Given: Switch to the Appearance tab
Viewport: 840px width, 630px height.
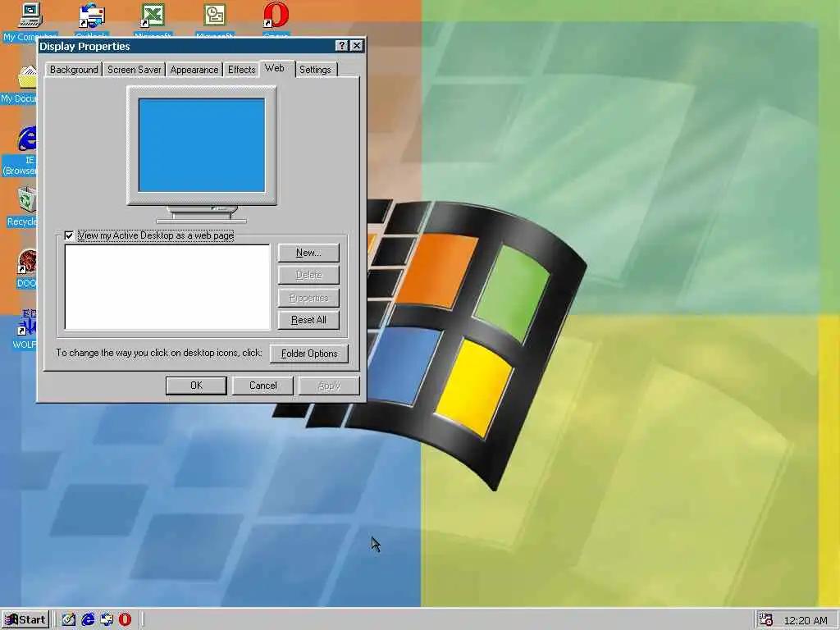Looking at the screenshot, I should (x=194, y=70).
